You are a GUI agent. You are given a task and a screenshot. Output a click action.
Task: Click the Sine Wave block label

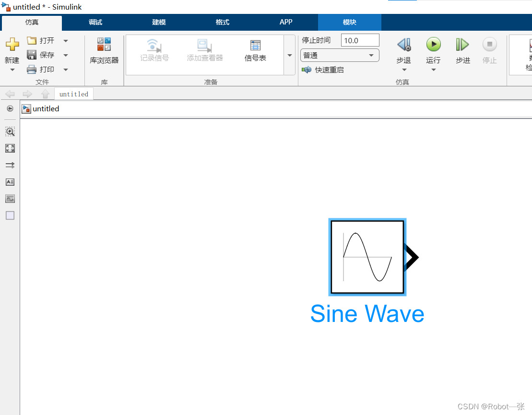(x=367, y=314)
